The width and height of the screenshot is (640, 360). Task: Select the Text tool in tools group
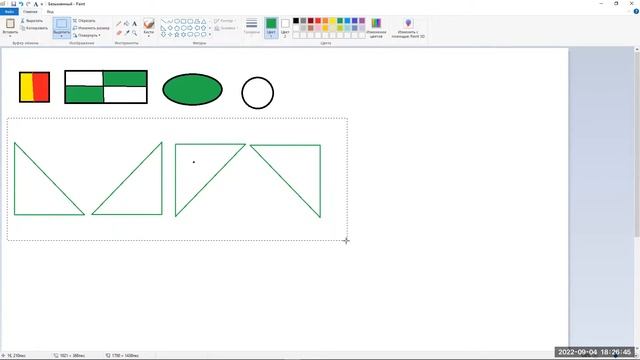tap(134, 24)
